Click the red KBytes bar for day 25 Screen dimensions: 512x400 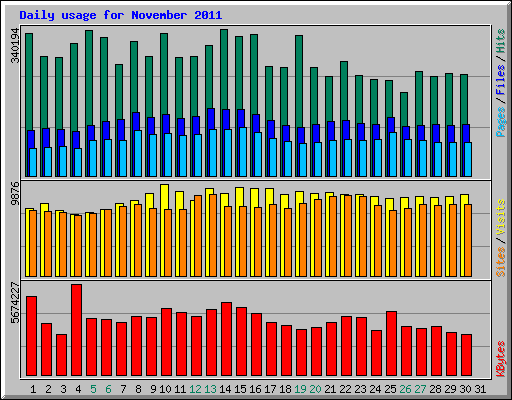tap(391, 344)
